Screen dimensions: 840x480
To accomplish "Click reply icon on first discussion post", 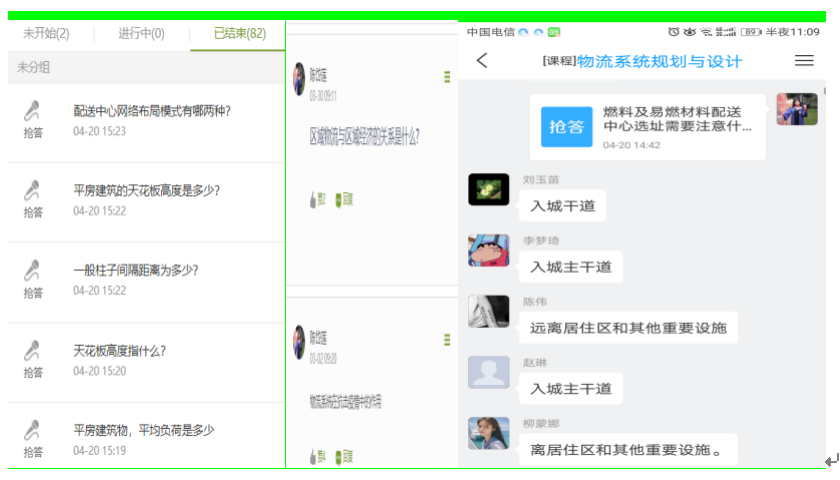I will (x=343, y=199).
